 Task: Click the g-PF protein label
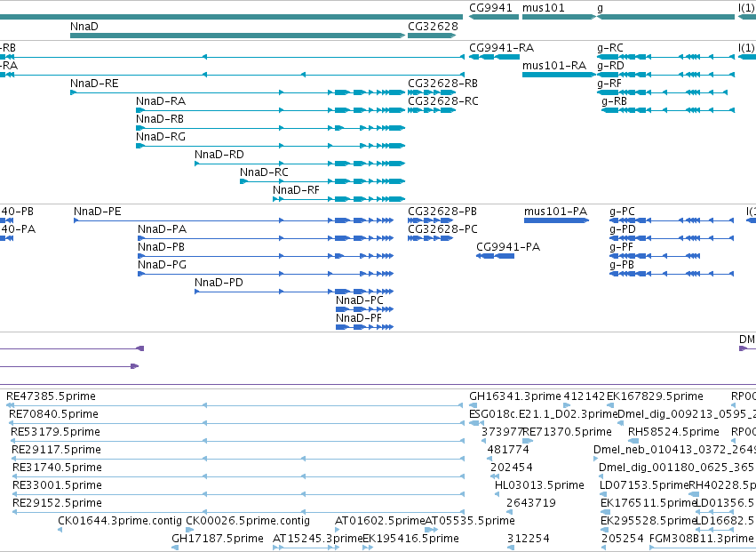tap(622, 247)
